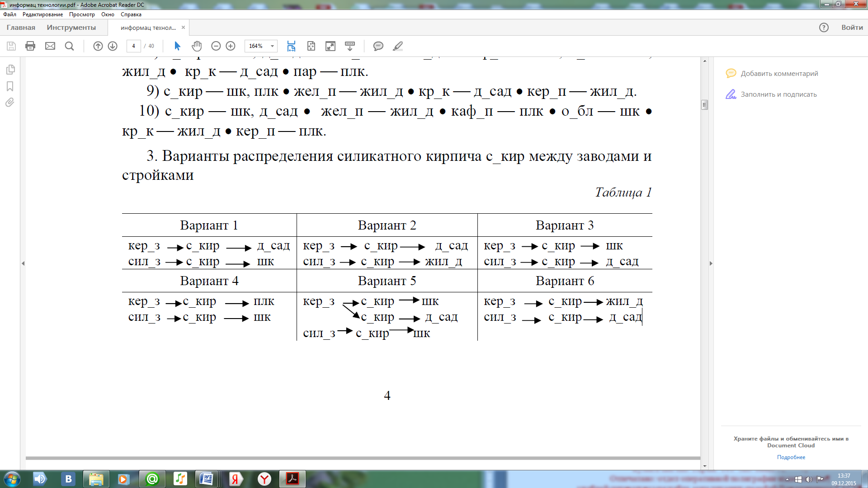Switch to the Главная tab
The image size is (868, 488).
point(21,28)
